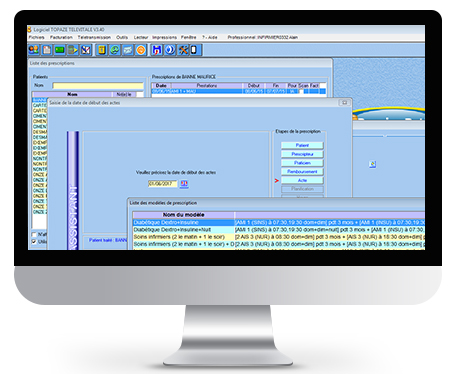
Task: Open the calendar picker beside the start date
Action: [x=184, y=184]
